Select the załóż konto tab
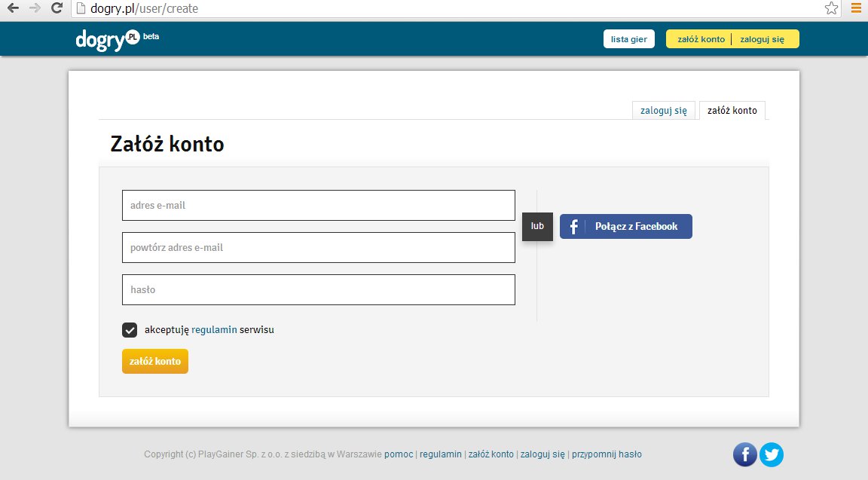This screenshot has width=868, height=480. (732, 110)
